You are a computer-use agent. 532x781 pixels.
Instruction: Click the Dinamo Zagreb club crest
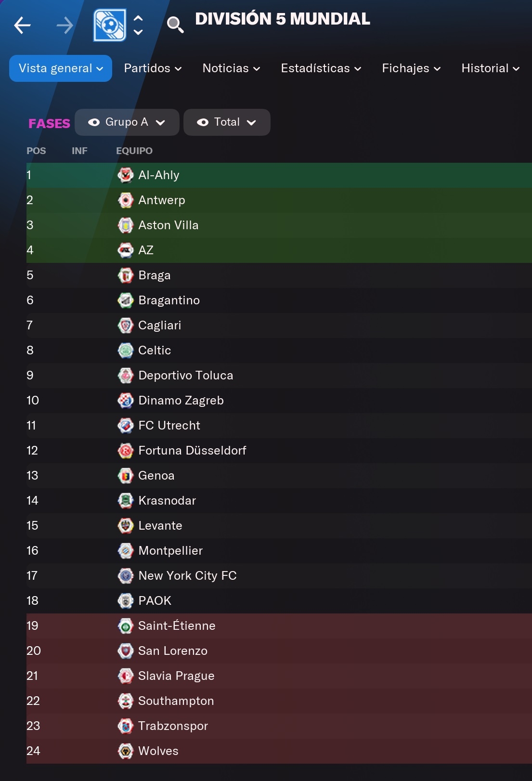126,401
